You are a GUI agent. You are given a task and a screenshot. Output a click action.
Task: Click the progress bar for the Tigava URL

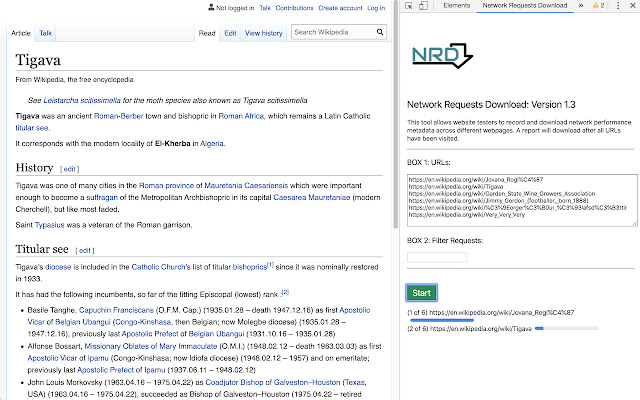coord(567,328)
